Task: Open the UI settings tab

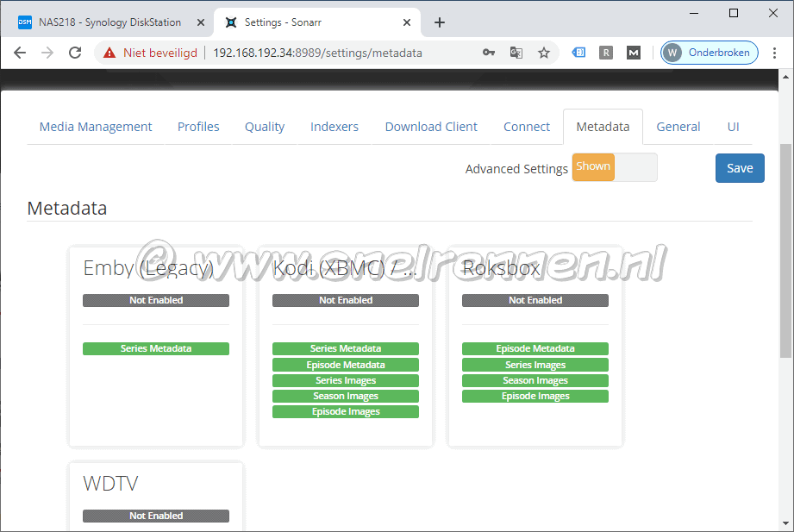Action: tap(734, 127)
